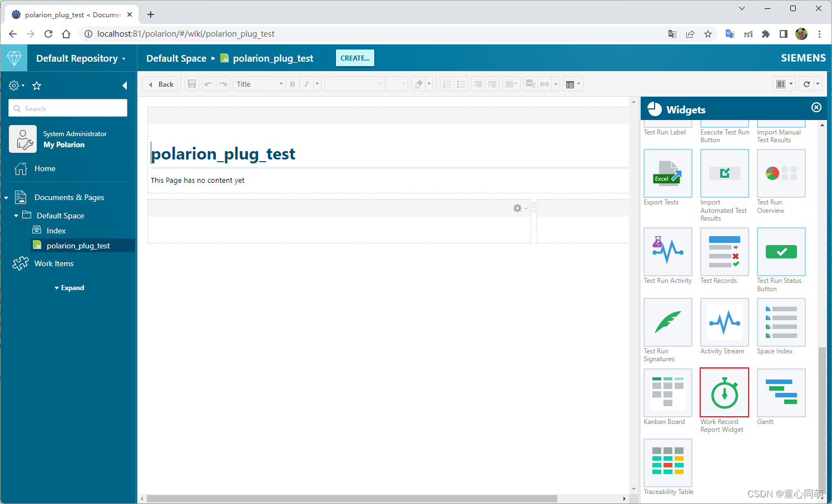The height and width of the screenshot is (504, 832).
Task: Click the decrease indent icon
Action: pos(478,84)
